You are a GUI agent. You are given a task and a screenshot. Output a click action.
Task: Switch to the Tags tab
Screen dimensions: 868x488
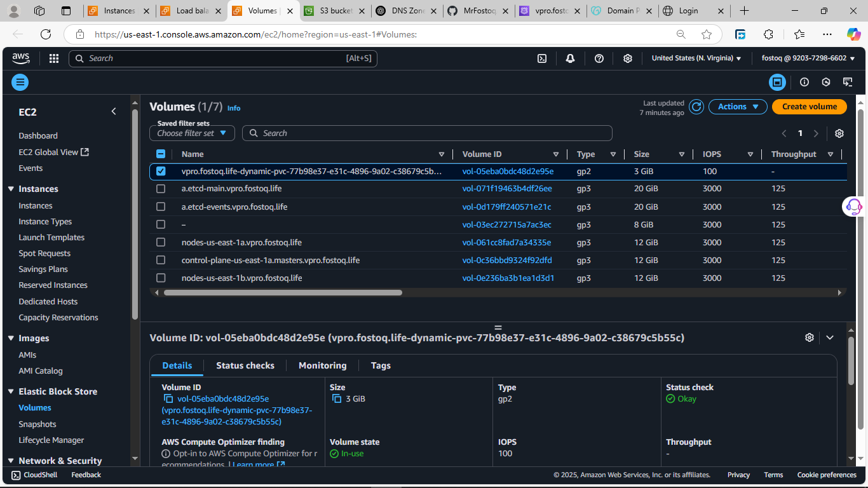(381, 365)
